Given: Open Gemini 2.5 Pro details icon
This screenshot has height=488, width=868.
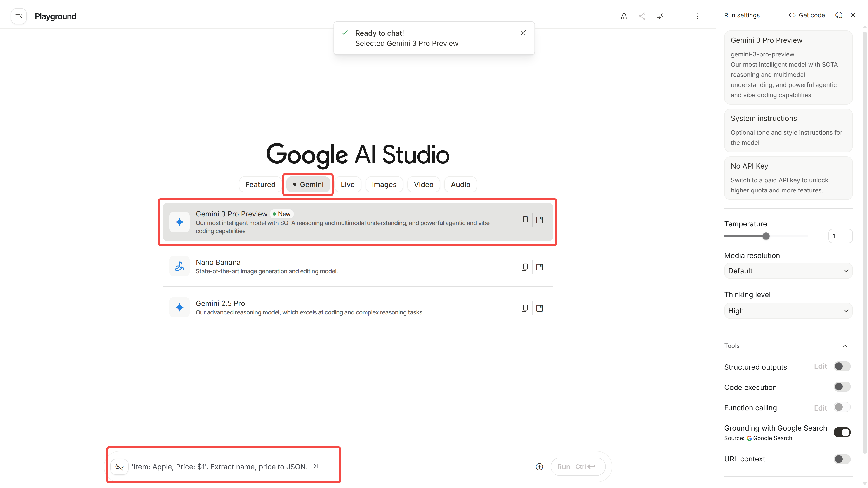Looking at the screenshot, I should pyautogui.click(x=540, y=308).
